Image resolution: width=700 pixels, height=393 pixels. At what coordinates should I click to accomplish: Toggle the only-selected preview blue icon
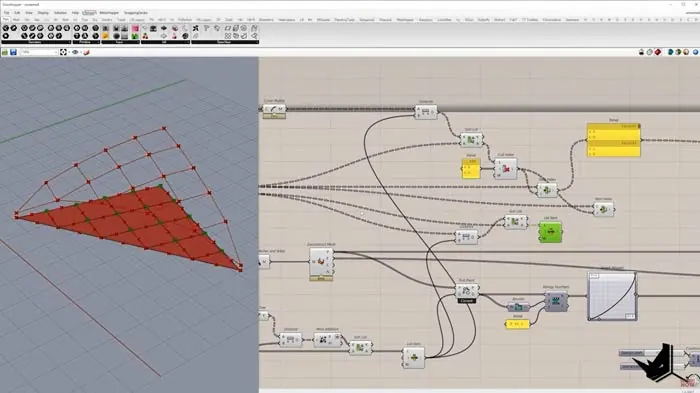coord(670,52)
